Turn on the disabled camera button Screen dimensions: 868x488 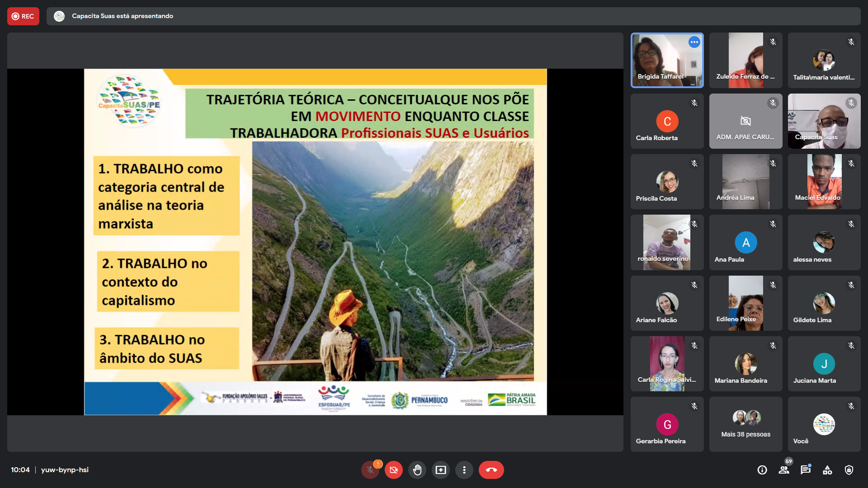(394, 470)
